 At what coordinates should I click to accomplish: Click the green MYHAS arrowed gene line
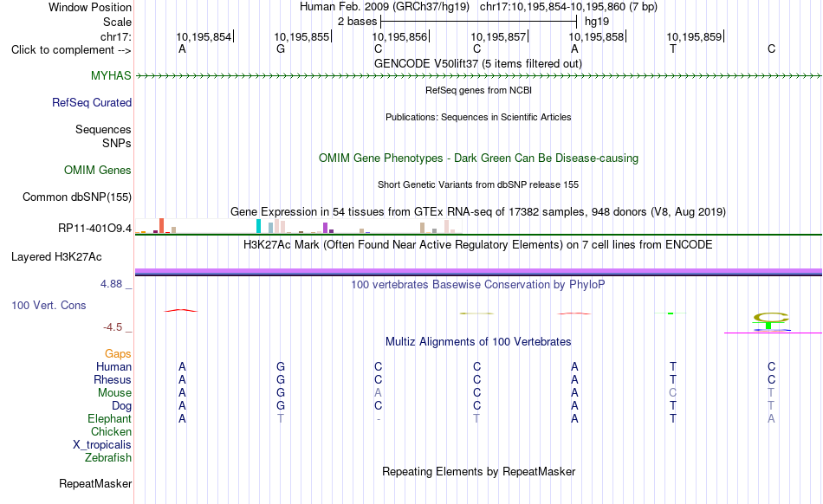point(478,76)
